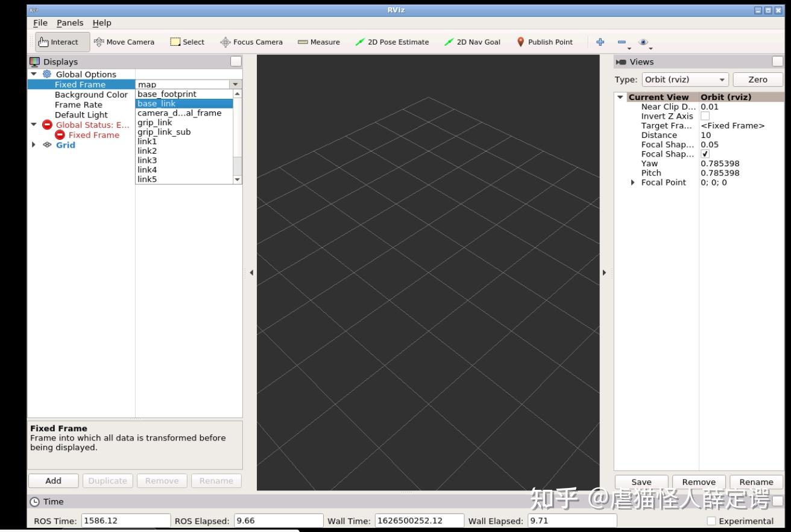The height and width of the screenshot is (532, 791).
Task: Click the Wall Elapsed field
Action: click(x=572, y=521)
